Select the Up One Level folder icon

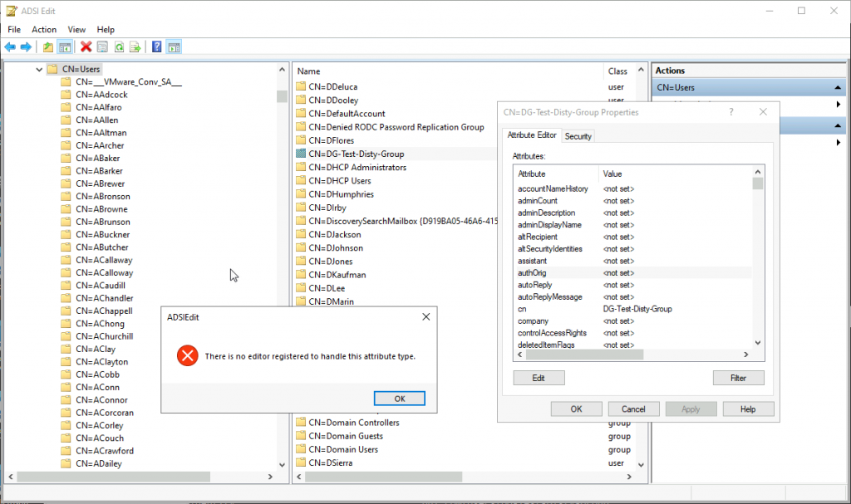pyautogui.click(x=47, y=46)
